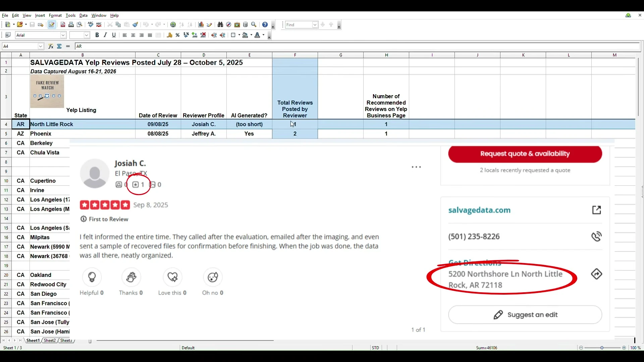Apply the Font Color

coord(257,35)
